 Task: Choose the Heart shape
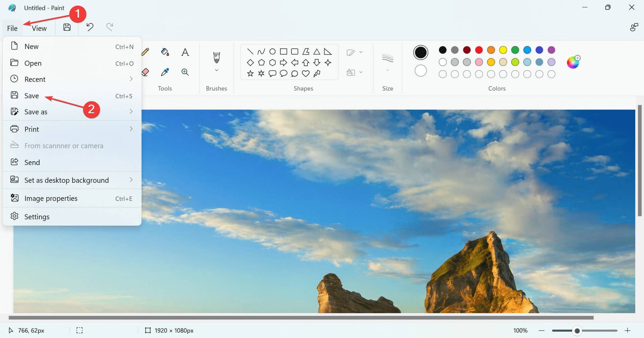306,73
